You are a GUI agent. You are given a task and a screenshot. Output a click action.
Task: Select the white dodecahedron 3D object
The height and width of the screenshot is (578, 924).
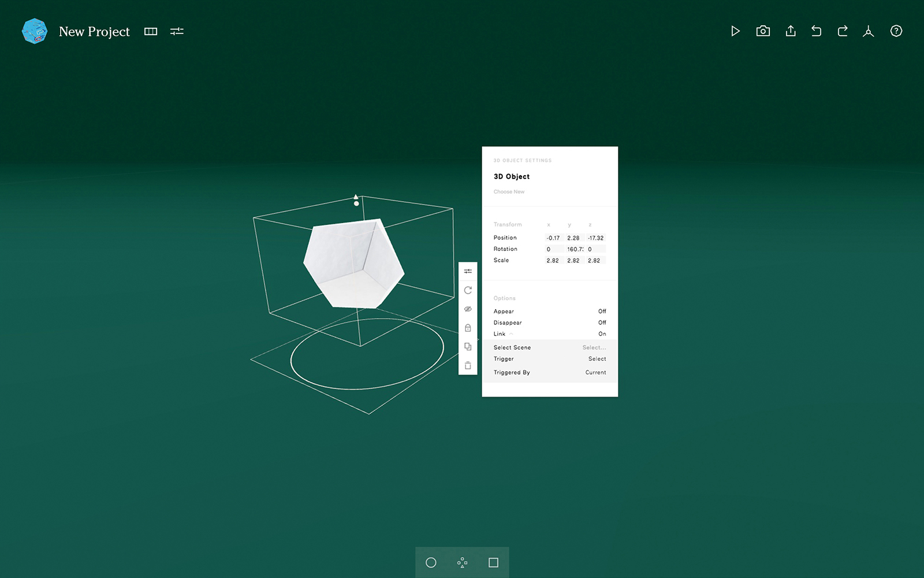pos(353,264)
